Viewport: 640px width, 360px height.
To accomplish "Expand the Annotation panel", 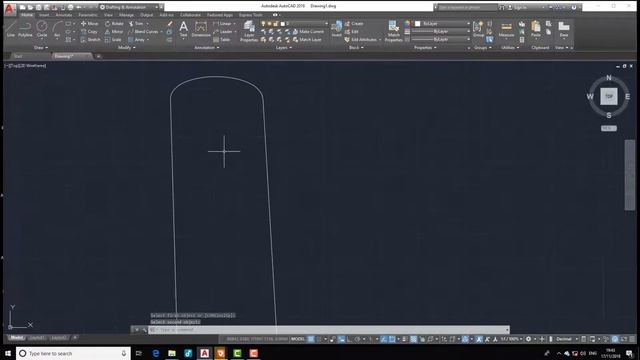I will coord(207,48).
